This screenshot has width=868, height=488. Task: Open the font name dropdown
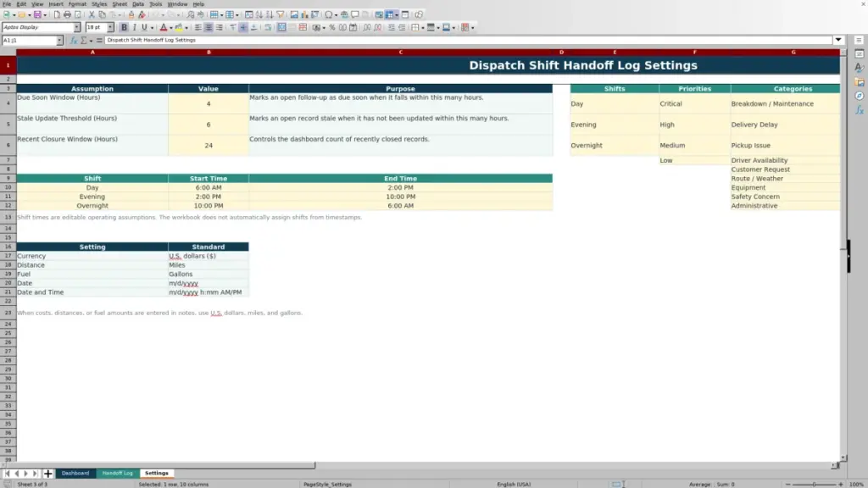tap(77, 28)
